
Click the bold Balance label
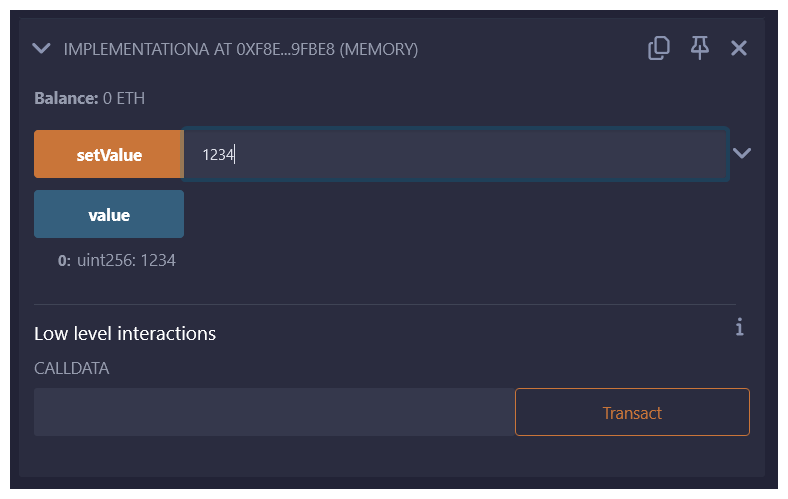click(x=66, y=99)
